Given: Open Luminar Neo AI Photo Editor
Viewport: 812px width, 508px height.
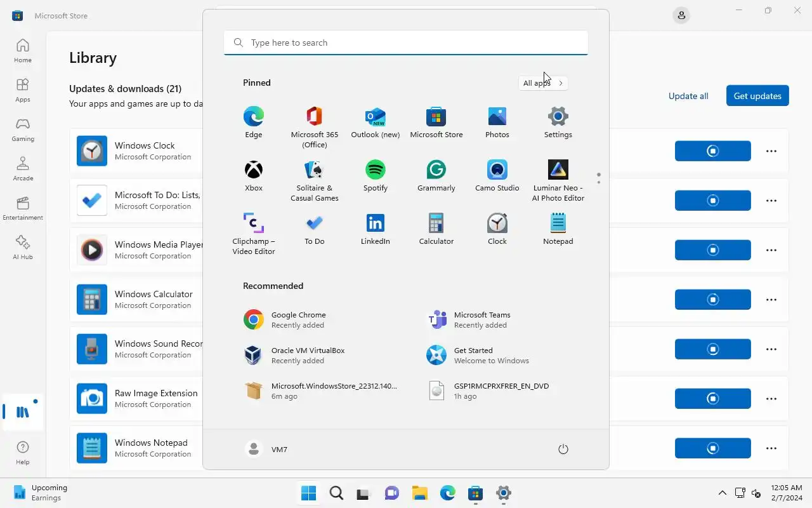Looking at the screenshot, I should click(x=558, y=181).
